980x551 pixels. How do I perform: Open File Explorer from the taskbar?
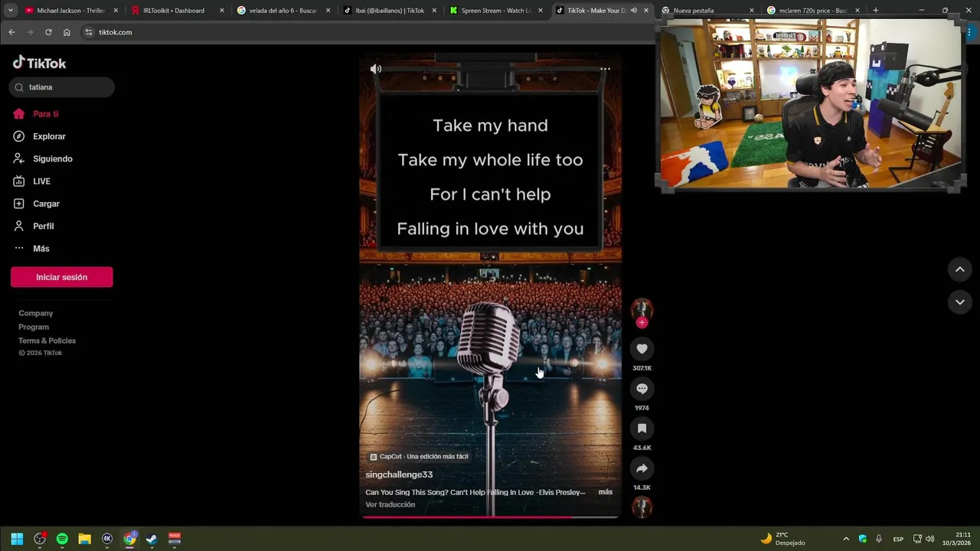pyautogui.click(x=85, y=539)
